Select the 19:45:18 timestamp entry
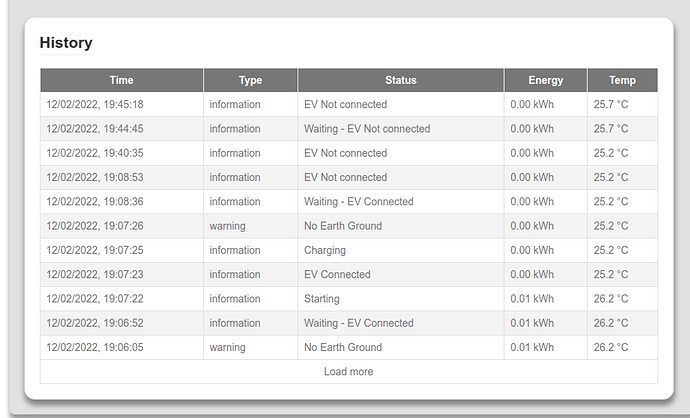The height and width of the screenshot is (418, 690). 95,104
